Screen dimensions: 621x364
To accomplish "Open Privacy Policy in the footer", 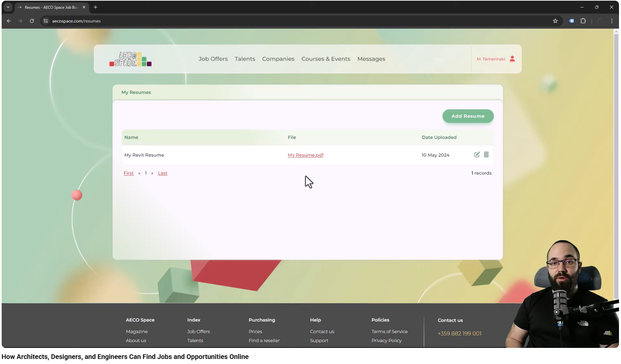I will [386, 340].
